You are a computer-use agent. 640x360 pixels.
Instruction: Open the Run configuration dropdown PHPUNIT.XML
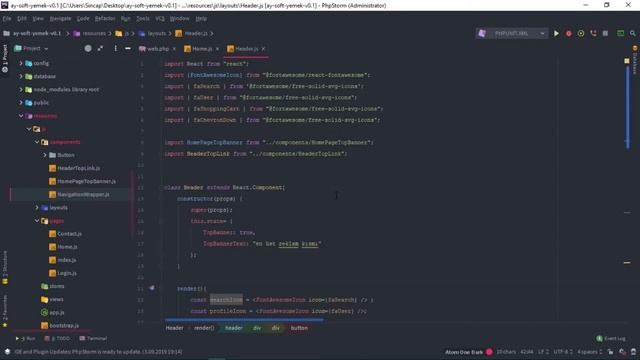pyautogui.click(x=512, y=33)
